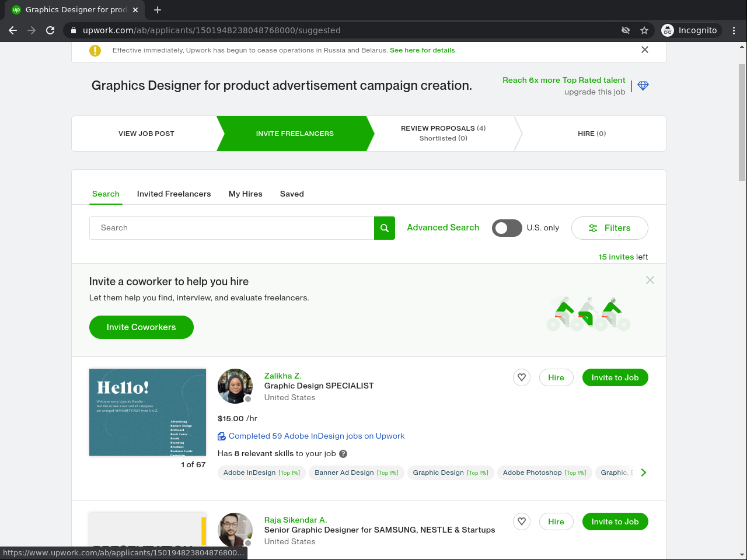Switch to the Invited Freelancers tab
This screenshot has height=560, width=747.
pos(174,194)
